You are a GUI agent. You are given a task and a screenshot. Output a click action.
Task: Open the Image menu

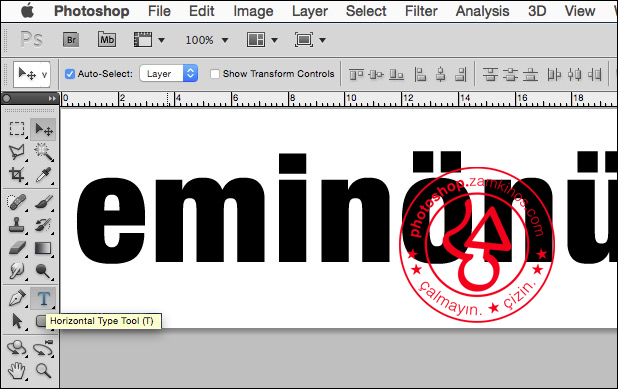(x=253, y=11)
